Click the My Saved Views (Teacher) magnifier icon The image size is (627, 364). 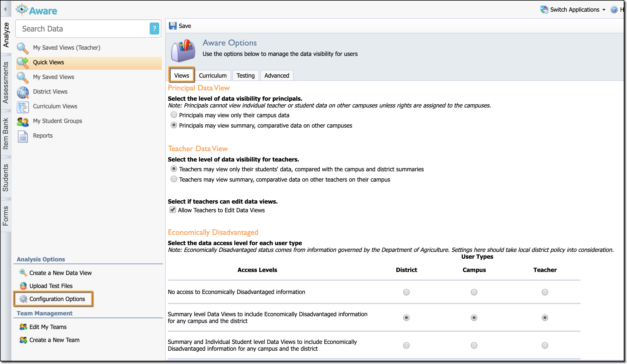pyautogui.click(x=23, y=48)
